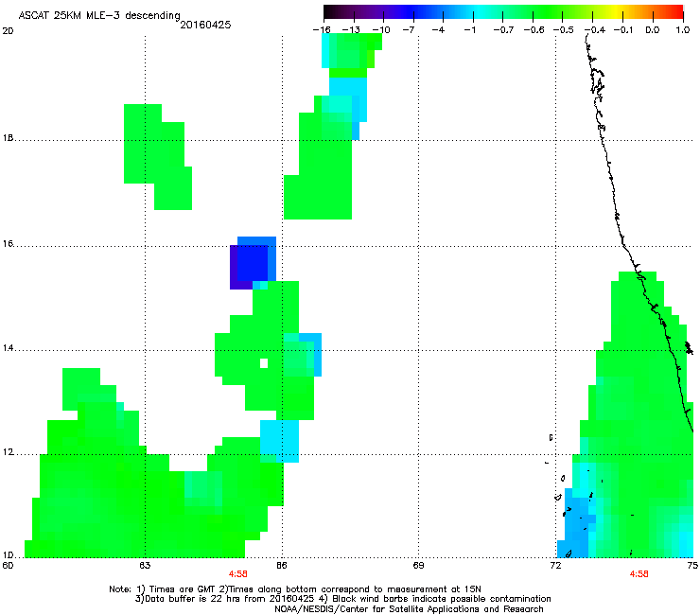Click the latitude axis label "14"
Viewport: 700px width, 615px height.
coord(8,348)
